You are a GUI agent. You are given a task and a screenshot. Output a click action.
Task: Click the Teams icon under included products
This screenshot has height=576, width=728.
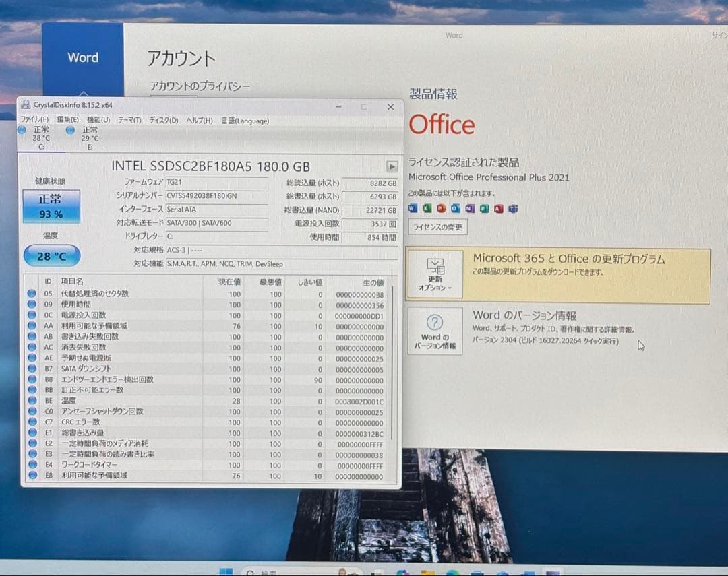pyautogui.click(x=513, y=208)
